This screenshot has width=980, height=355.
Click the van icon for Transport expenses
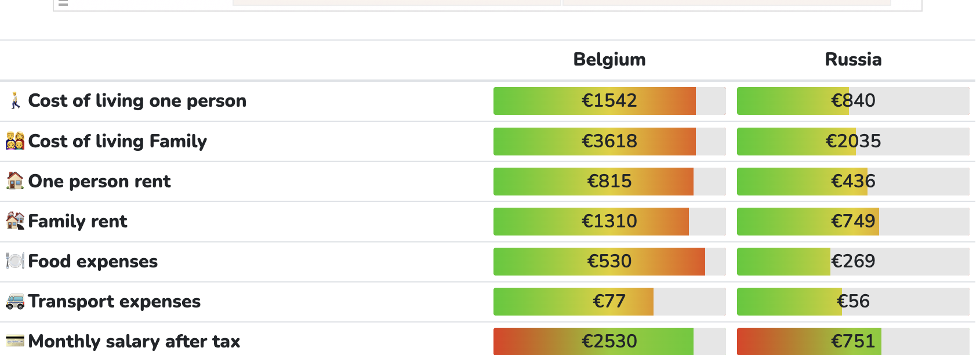(x=15, y=301)
